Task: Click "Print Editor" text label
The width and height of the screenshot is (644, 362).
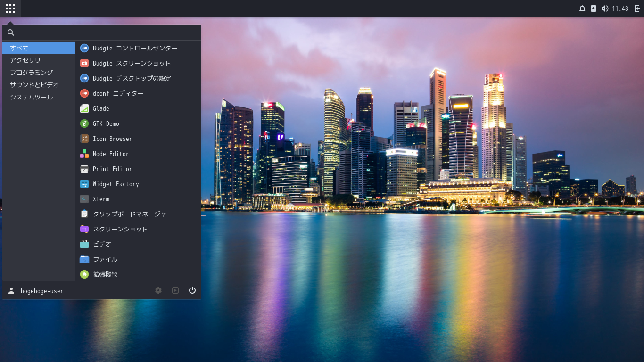Action: click(x=112, y=169)
